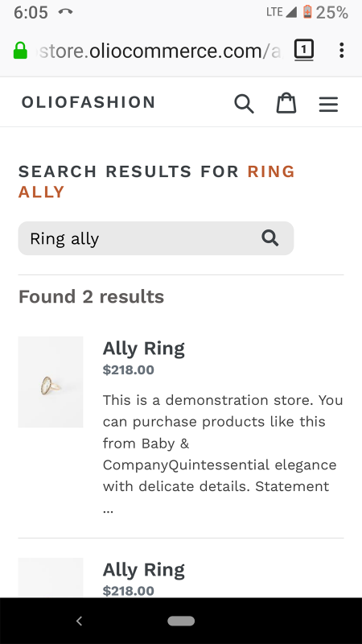This screenshot has width=362, height=644.
Task: Open Chrome three-dot overflow menu
Action: coord(341,50)
